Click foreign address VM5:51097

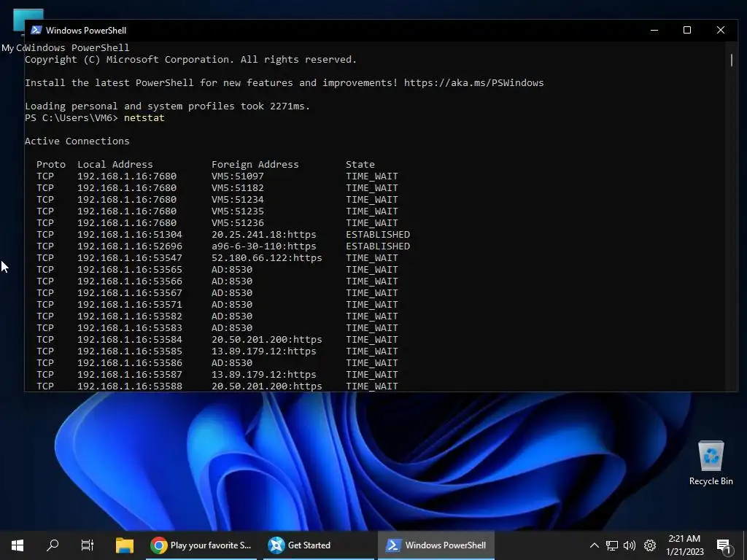(x=237, y=176)
